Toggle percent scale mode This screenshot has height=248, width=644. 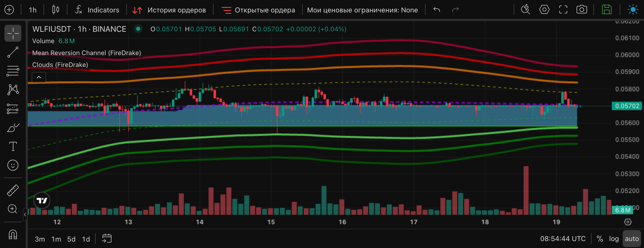[600, 239]
